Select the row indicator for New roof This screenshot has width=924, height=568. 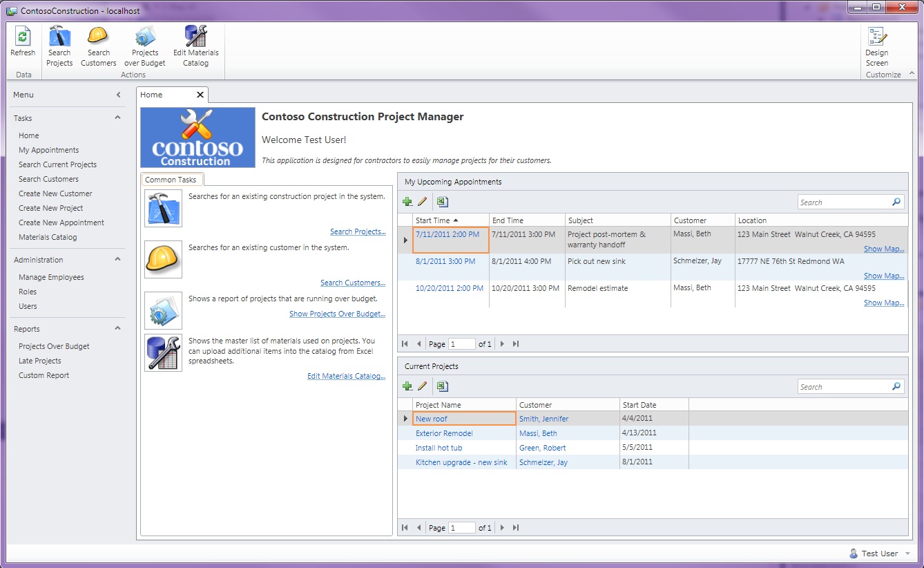point(405,419)
